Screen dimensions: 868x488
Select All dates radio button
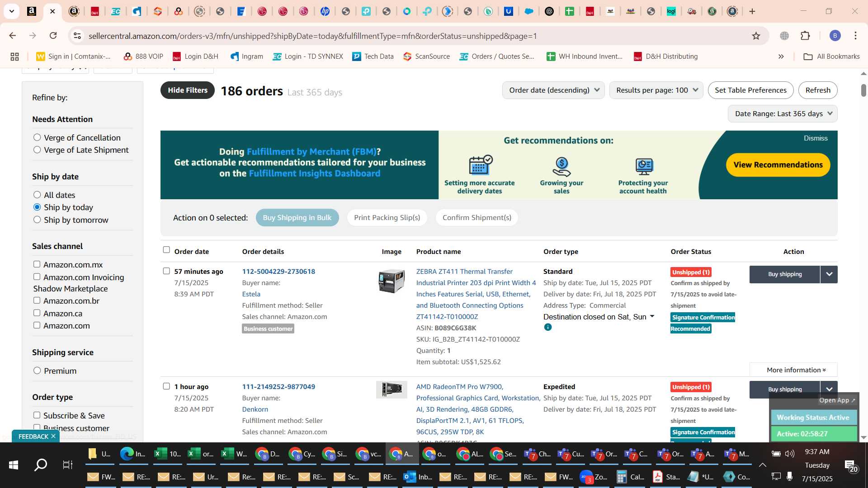37,195
